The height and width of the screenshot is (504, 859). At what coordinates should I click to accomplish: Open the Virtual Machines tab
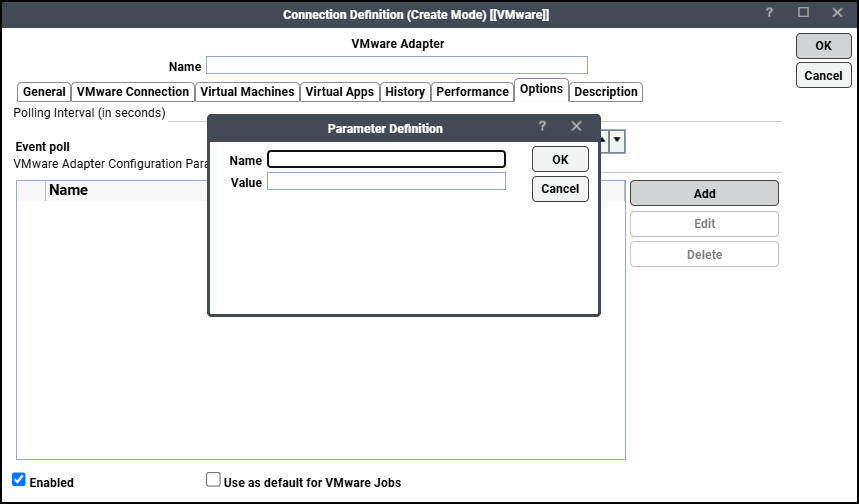point(247,92)
